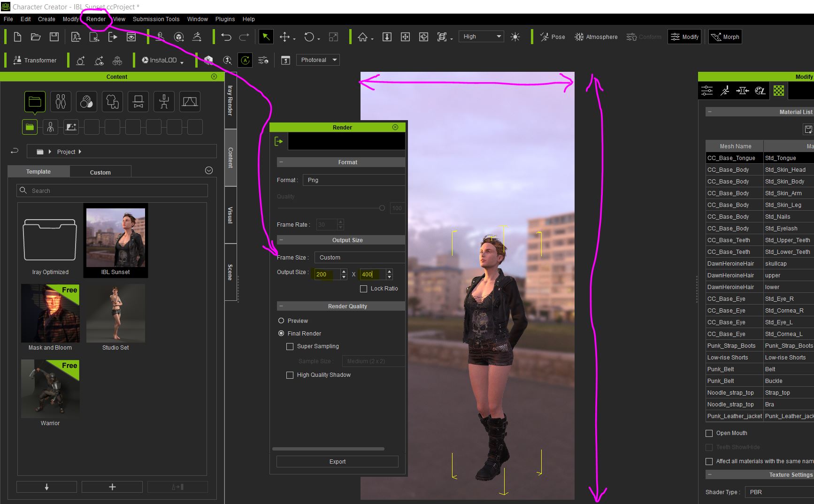Select Preview render quality
Image resolution: width=814 pixels, height=504 pixels.
[x=281, y=321]
